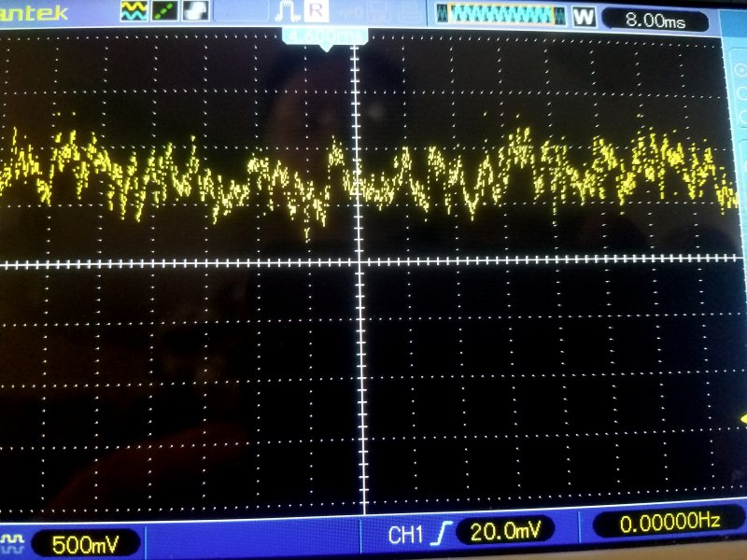Click the yellow-cyan waveform icon in top bar
Image resolution: width=747 pixels, height=560 pixels.
tap(134, 12)
